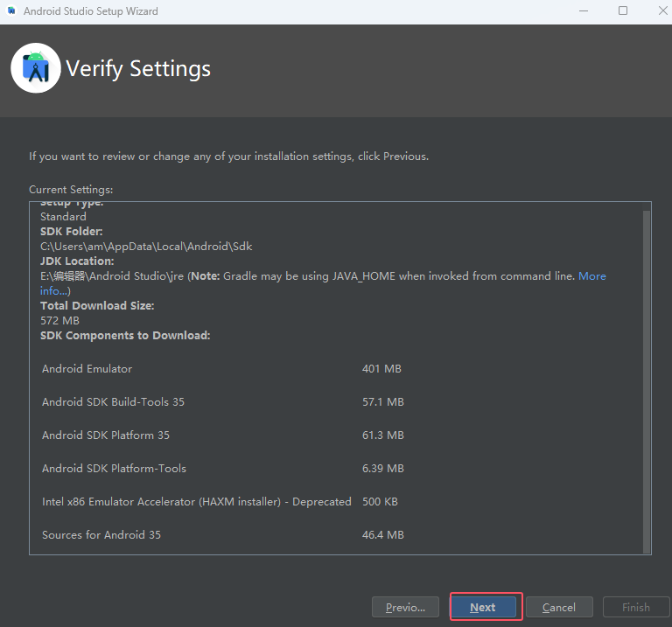
Task: Cancel the setup wizard
Action: (x=559, y=607)
